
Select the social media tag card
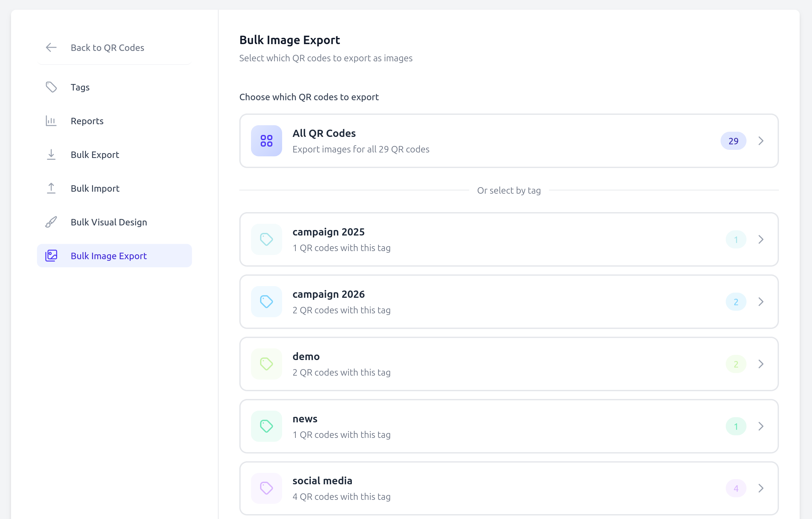[x=506, y=488]
